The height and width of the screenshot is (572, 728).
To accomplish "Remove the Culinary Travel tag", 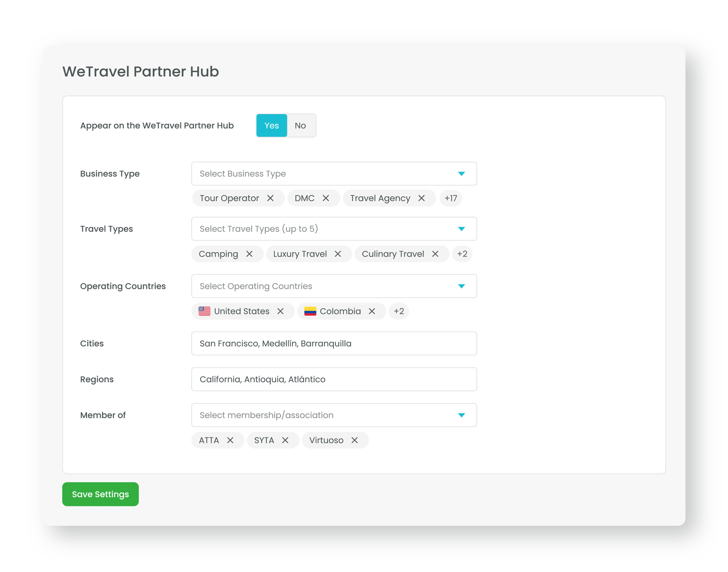I will pos(435,254).
